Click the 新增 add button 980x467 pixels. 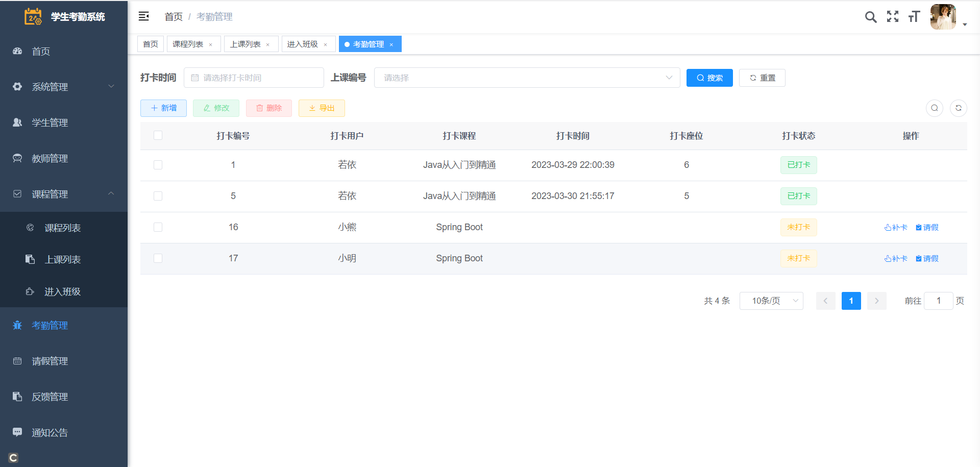point(163,108)
